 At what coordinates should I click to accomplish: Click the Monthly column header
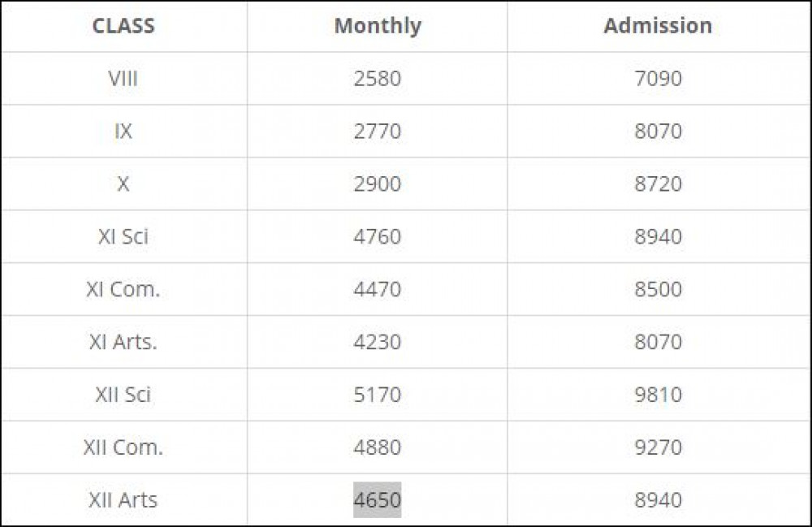click(378, 26)
